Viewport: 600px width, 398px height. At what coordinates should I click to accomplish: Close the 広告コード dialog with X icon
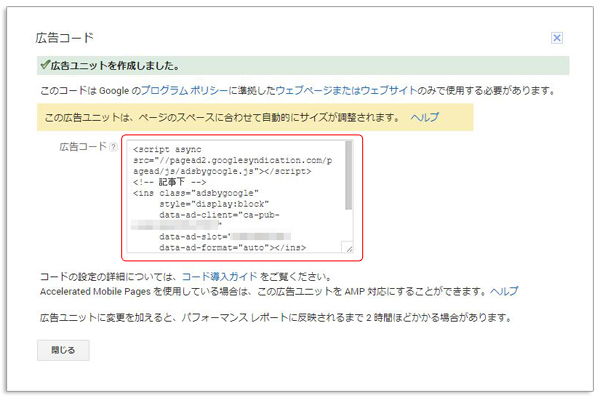(557, 38)
